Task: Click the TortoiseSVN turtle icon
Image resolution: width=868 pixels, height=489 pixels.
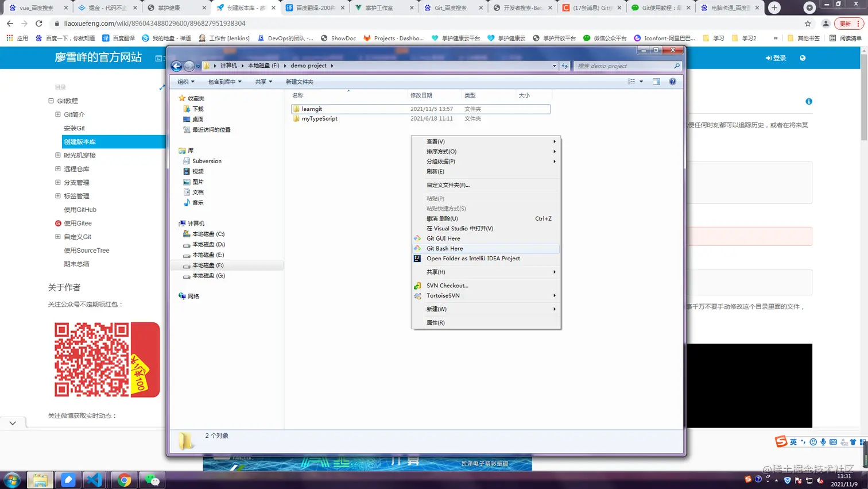Action: tap(417, 296)
